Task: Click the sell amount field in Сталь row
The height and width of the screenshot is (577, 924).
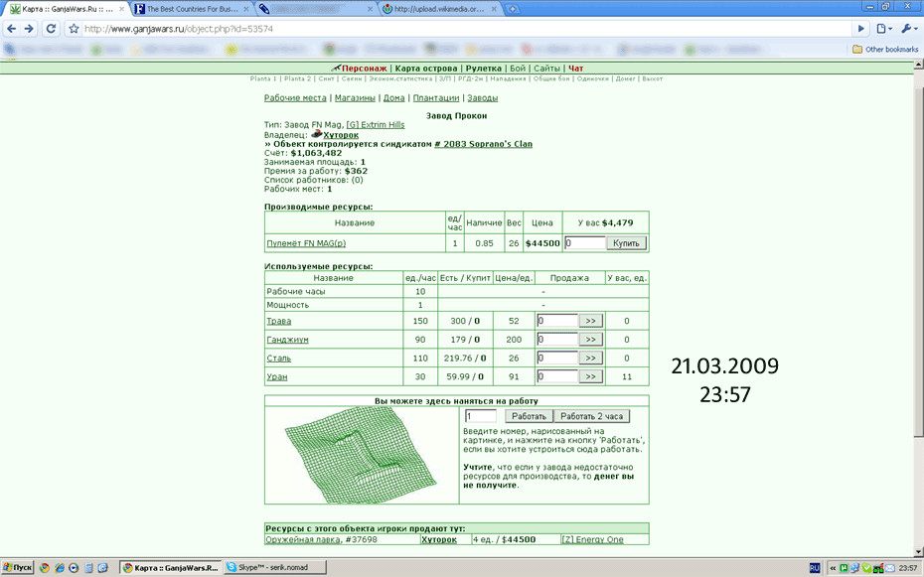Action: (557, 358)
